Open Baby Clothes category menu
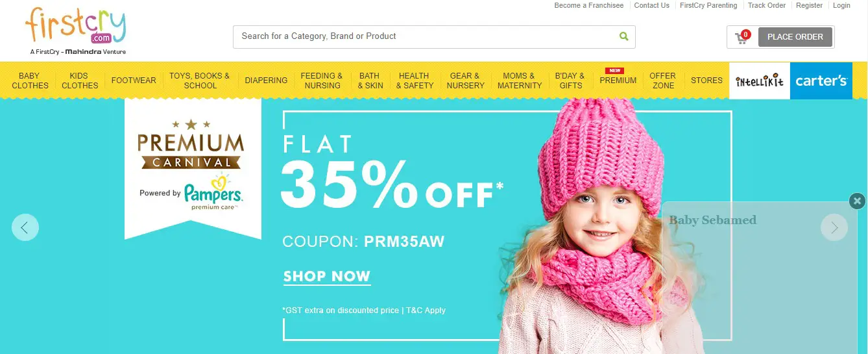868x354 pixels. click(x=30, y=81)
